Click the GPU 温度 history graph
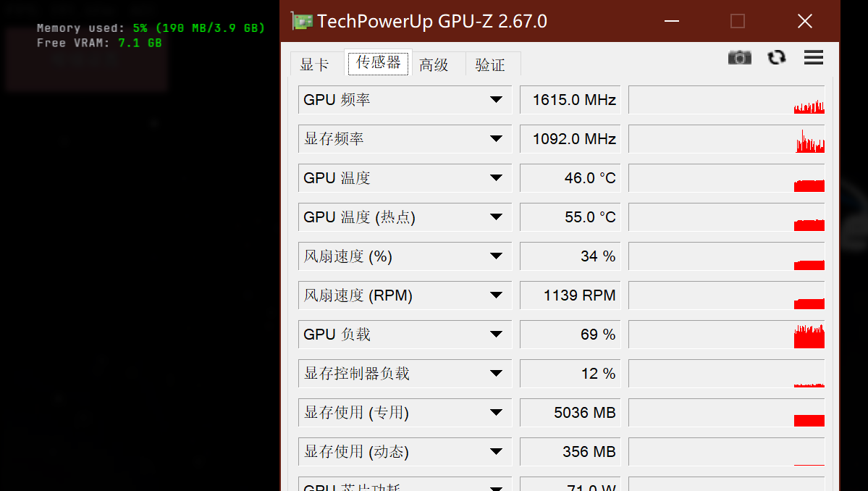This screenshot has height=491, width=868. [x=727, y=177]
